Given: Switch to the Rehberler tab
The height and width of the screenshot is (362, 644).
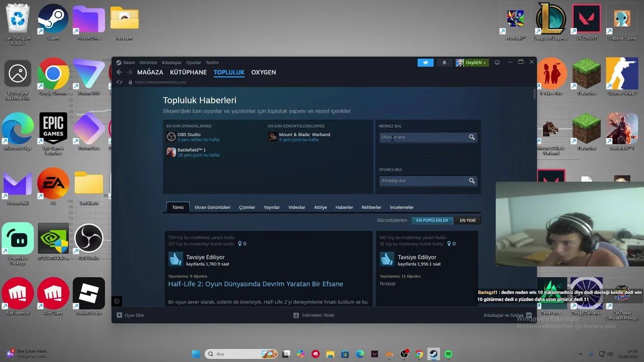Looking at the screenshot, I should 371,207.
